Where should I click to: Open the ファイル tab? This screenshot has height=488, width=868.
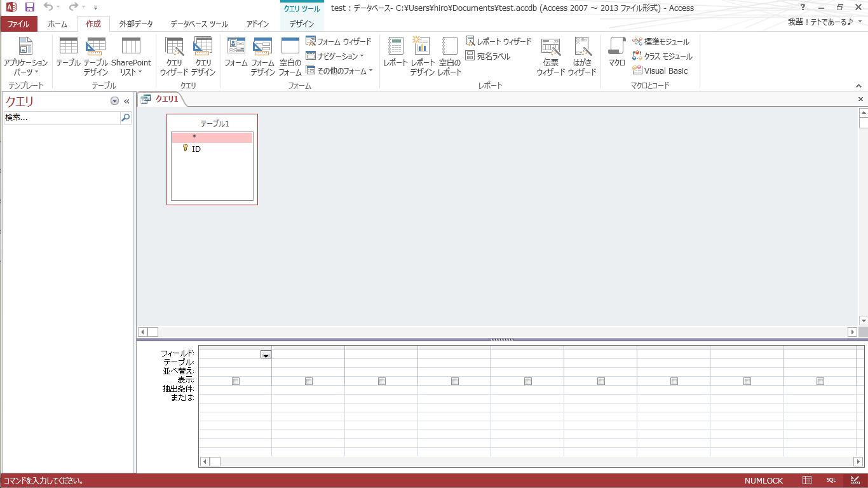pyautogui.click(x=18, y=24)
